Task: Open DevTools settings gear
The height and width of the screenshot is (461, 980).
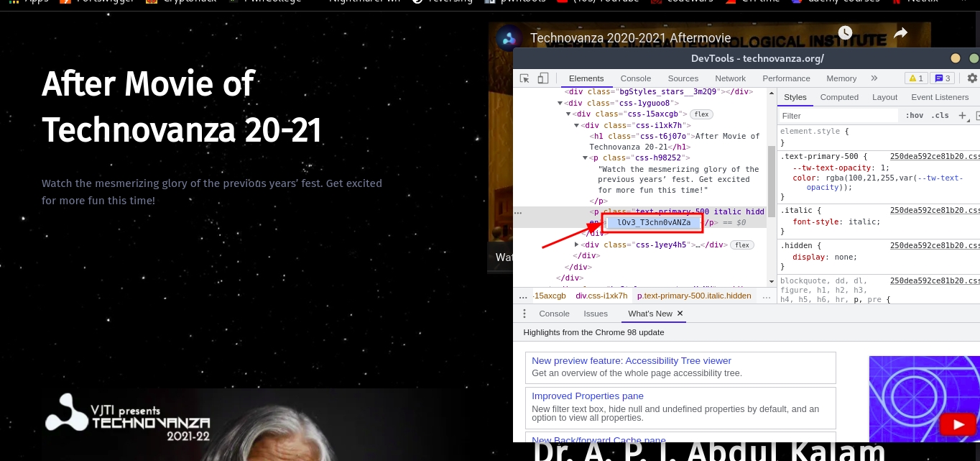Action: pyautogui.click(x=972, y=78)
